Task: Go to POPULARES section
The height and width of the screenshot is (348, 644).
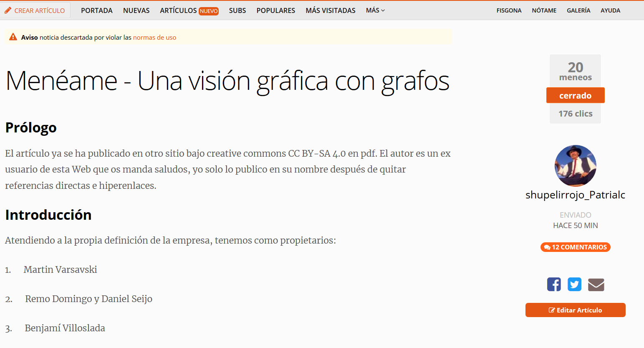Action: pos(276,10)
